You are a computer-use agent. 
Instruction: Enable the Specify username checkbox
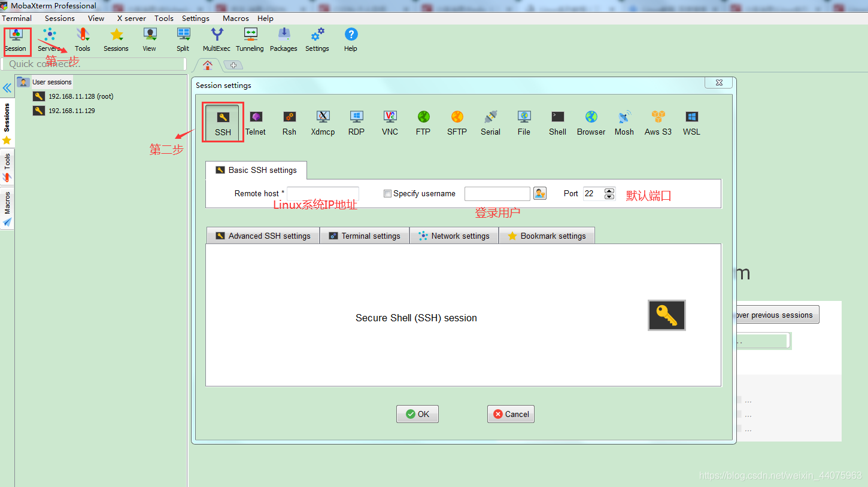[x=387, y=193]
